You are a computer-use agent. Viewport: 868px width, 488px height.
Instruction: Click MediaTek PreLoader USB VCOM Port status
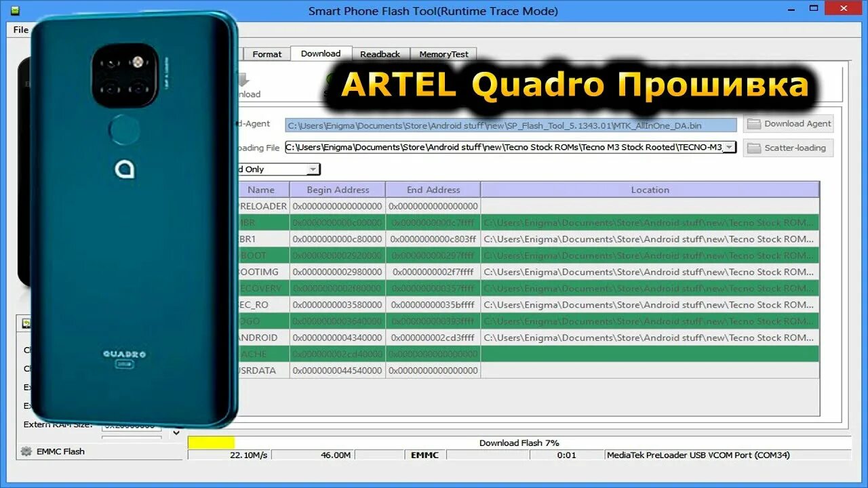[x=698, y=455]
